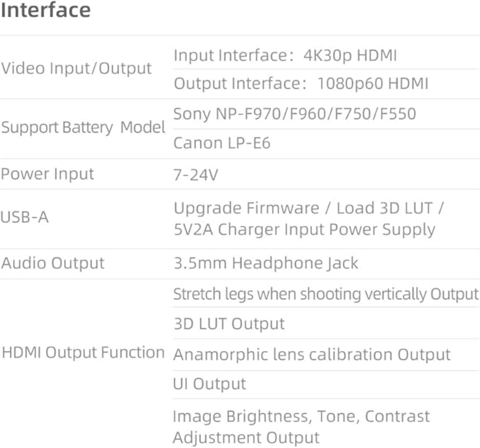Select the "3.5mm Headphone Jack" value
The width and height of the screenshot is (480, 448).
pos(266,263)
